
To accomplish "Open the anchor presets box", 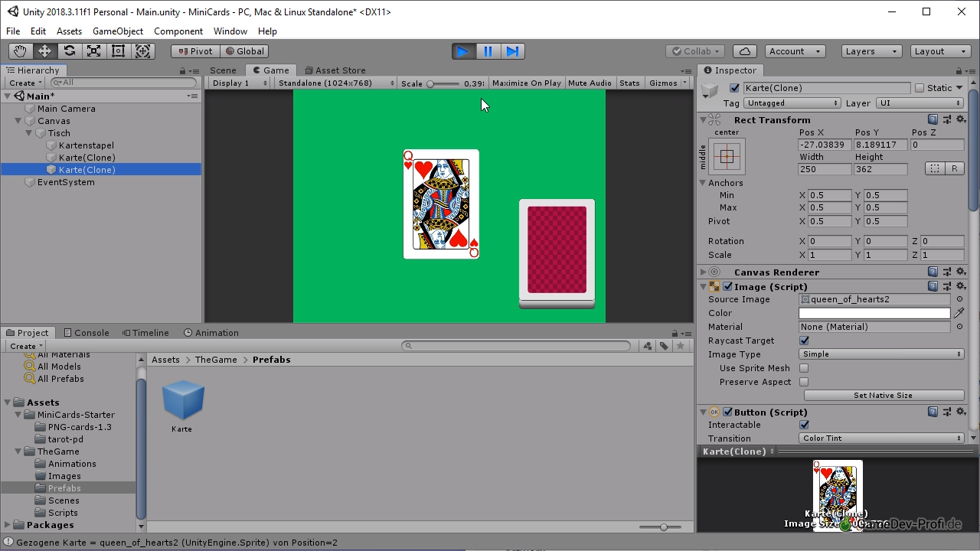I will (727, 157).
